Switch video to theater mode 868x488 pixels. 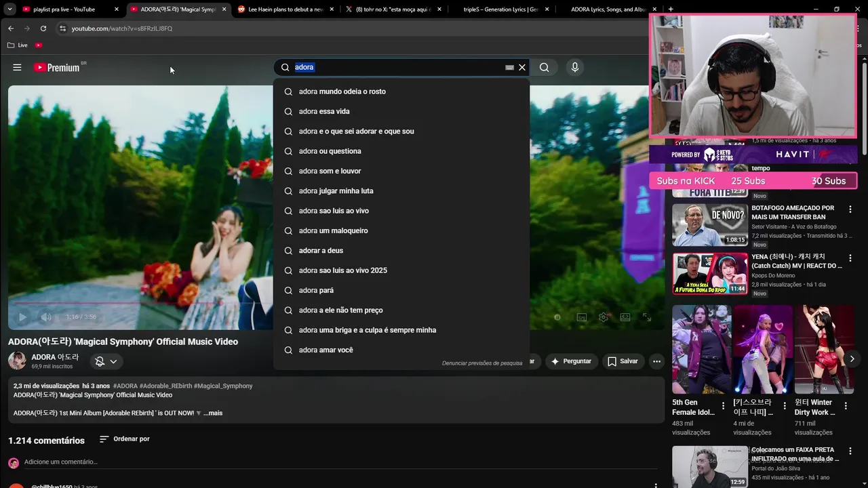625,317
